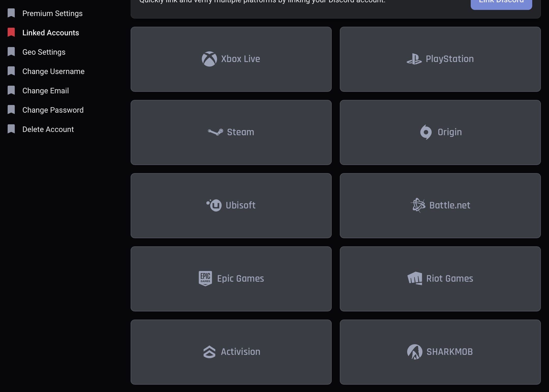549x392 pixels.
Task: Click the Activision chevron icon
Action: (209, 352)
